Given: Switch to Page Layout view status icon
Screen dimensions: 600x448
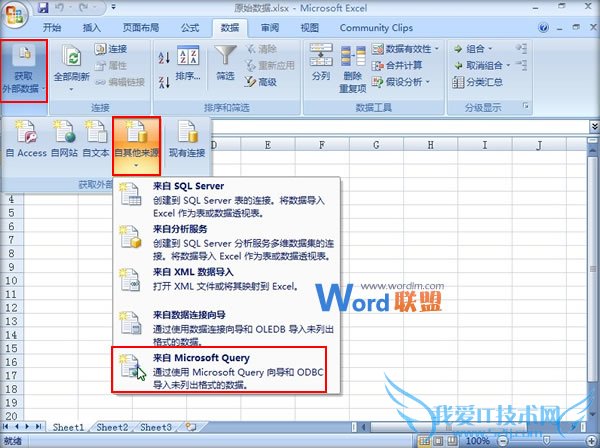Looking at the screenshot, I should [x=439, y=441].
